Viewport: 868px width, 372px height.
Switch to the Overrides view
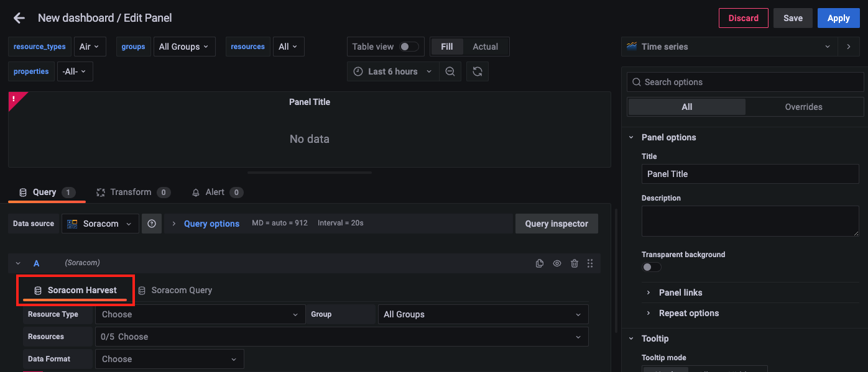pyautogui.click(x=803, y=107)
